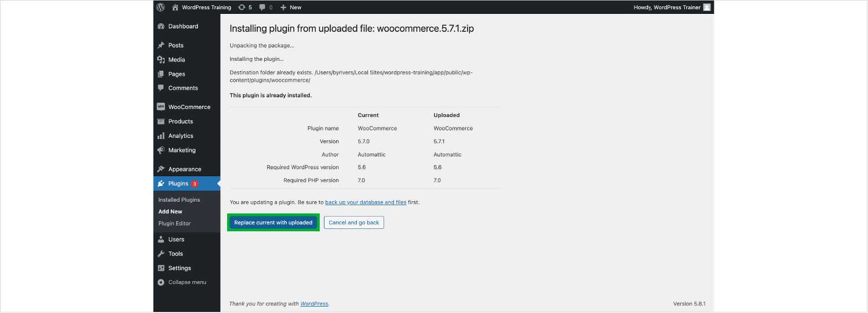Click the Dashboard gauge icon
Image resolution: width=868 pixels, height=313 pixels.
[x=161, y=27]
